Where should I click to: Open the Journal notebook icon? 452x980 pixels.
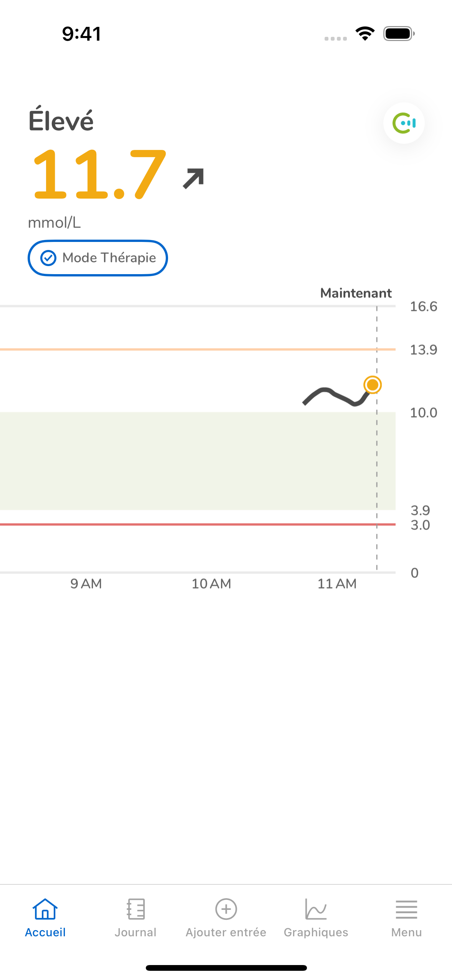(x=136, y=909)
